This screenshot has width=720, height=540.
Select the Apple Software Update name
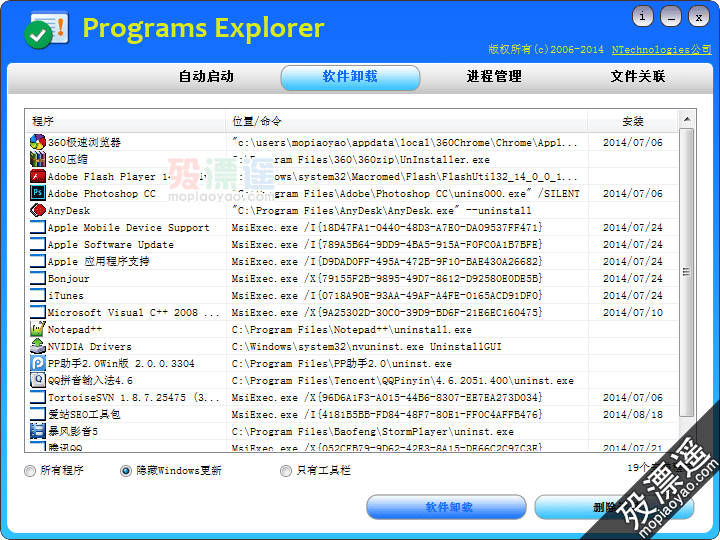click(111, 245)
